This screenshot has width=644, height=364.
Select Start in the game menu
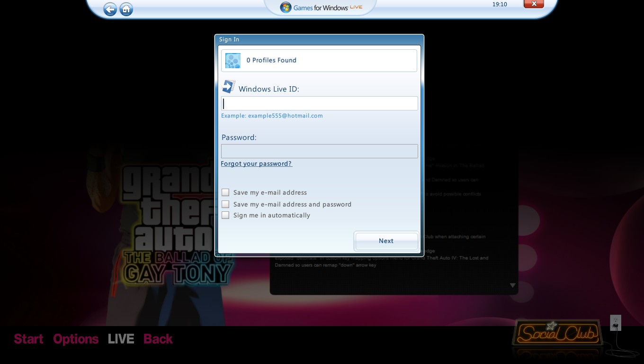28,339
